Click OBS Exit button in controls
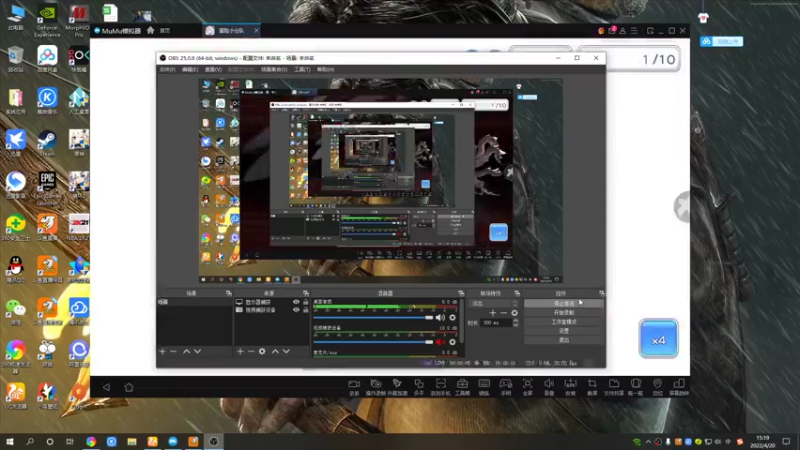The height and width of the screenshot is (450, 800). 563,340
